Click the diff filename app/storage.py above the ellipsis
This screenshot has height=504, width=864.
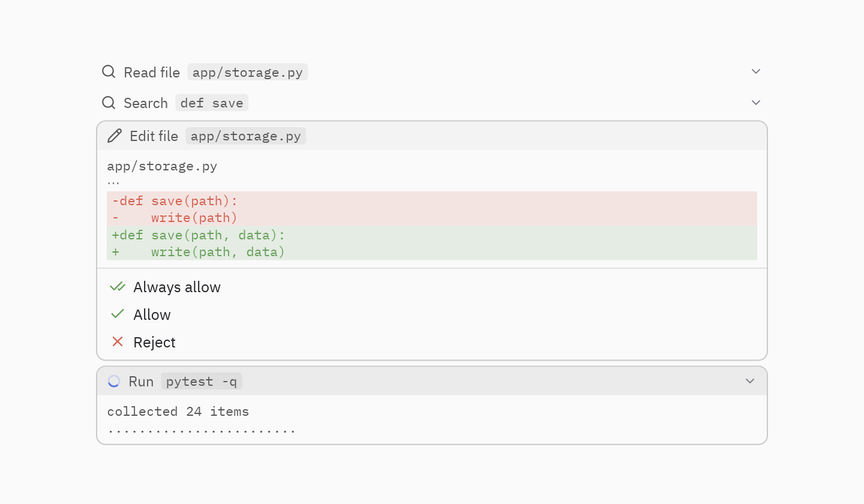(x=162, y=166)
